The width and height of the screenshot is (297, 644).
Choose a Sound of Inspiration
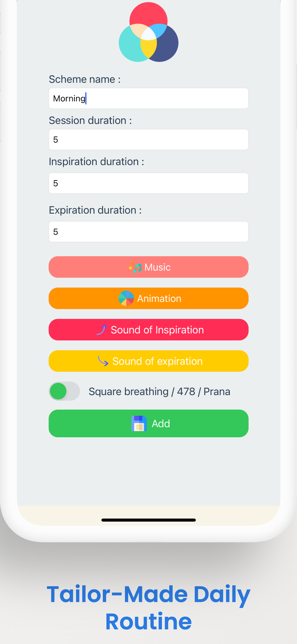click(148, 330)
